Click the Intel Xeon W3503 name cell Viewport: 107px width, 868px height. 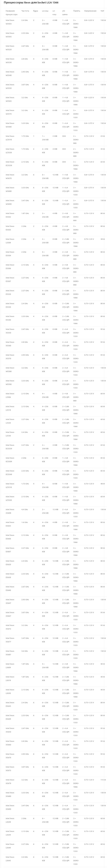pos(10,22)
